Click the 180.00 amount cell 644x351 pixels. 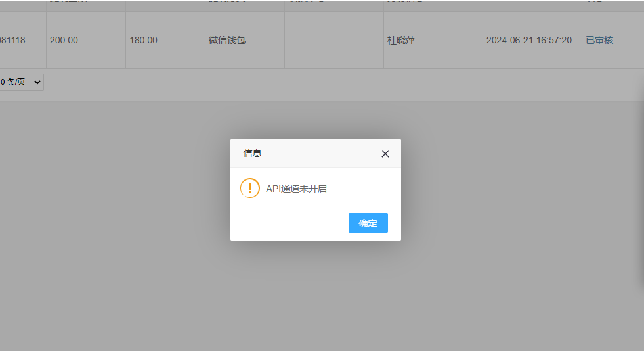click(143, 40)
